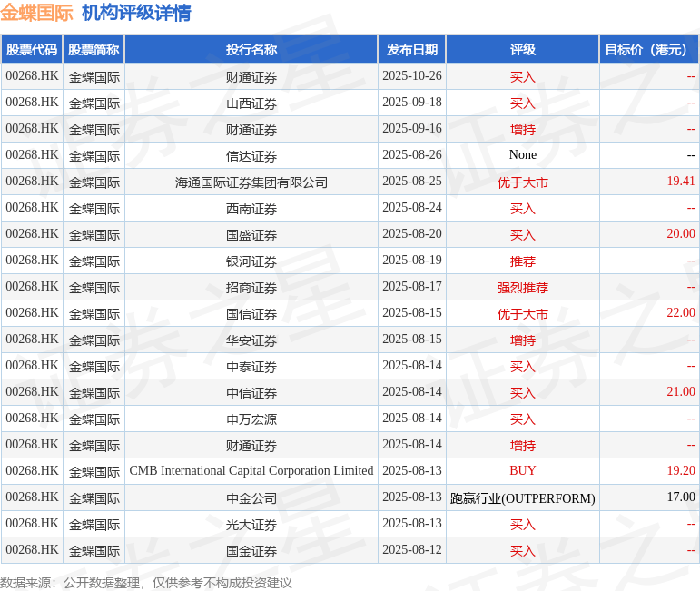Click the date 2025-09-16
Image resolution: width=700 pixels, height=591 pixels.
pyautogui.click(x=412, y=129)
